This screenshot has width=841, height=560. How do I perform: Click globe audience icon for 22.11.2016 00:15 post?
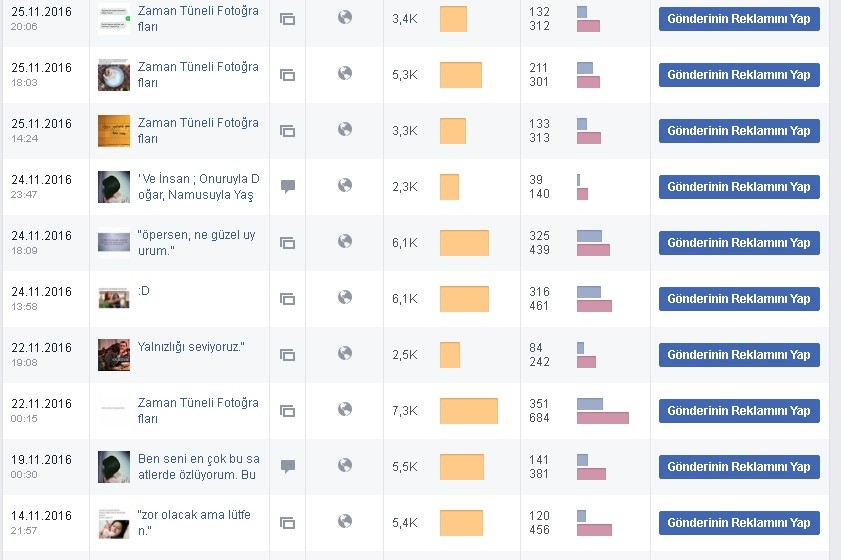point(345,409)
